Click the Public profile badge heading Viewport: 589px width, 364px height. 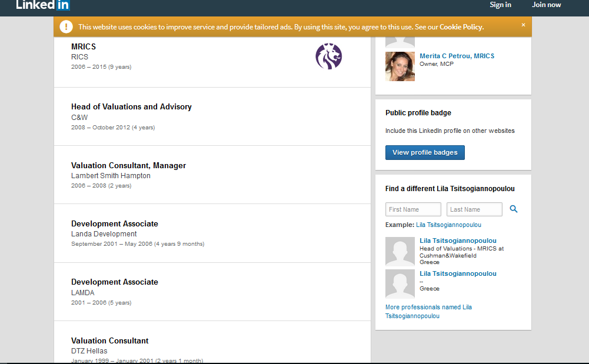coord(418,113)
